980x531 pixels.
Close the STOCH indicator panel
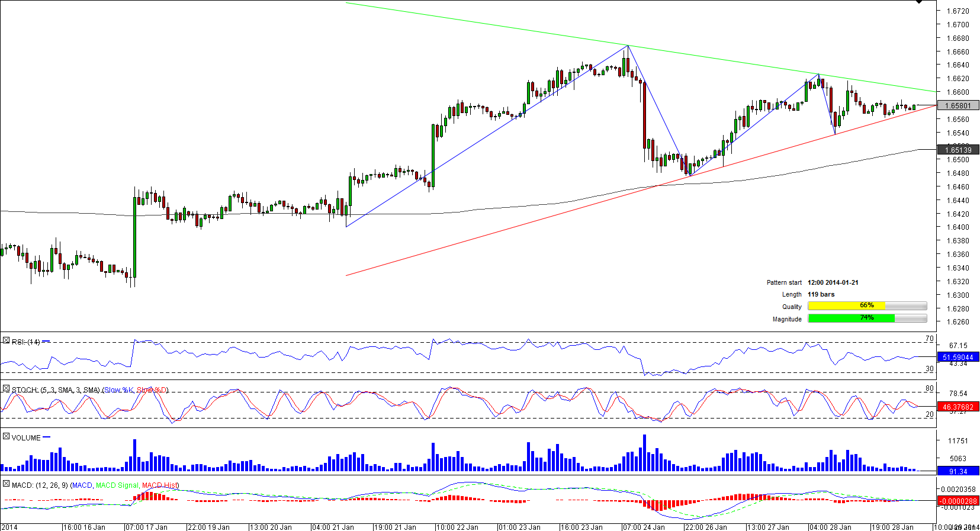click(x=6, y=389)
